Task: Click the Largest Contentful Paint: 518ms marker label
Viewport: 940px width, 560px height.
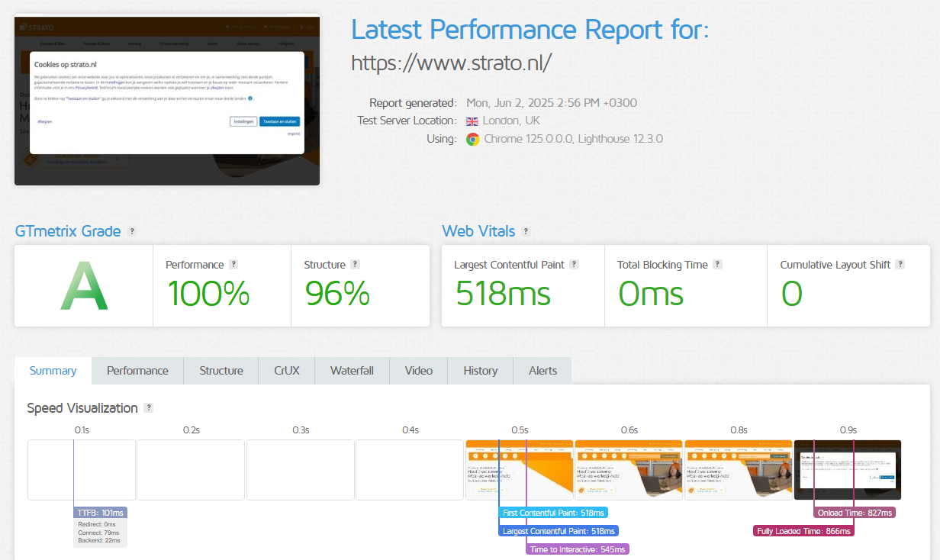Action: 559,530
